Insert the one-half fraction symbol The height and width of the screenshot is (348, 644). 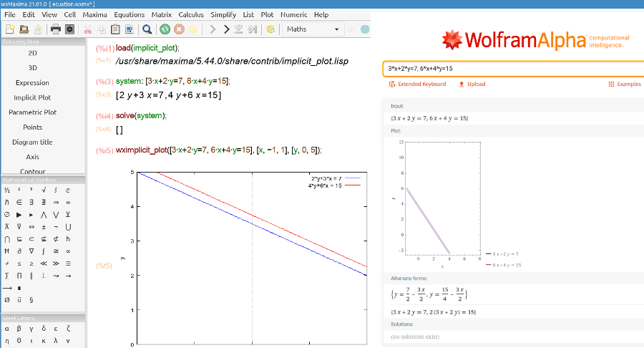(7, 190)
